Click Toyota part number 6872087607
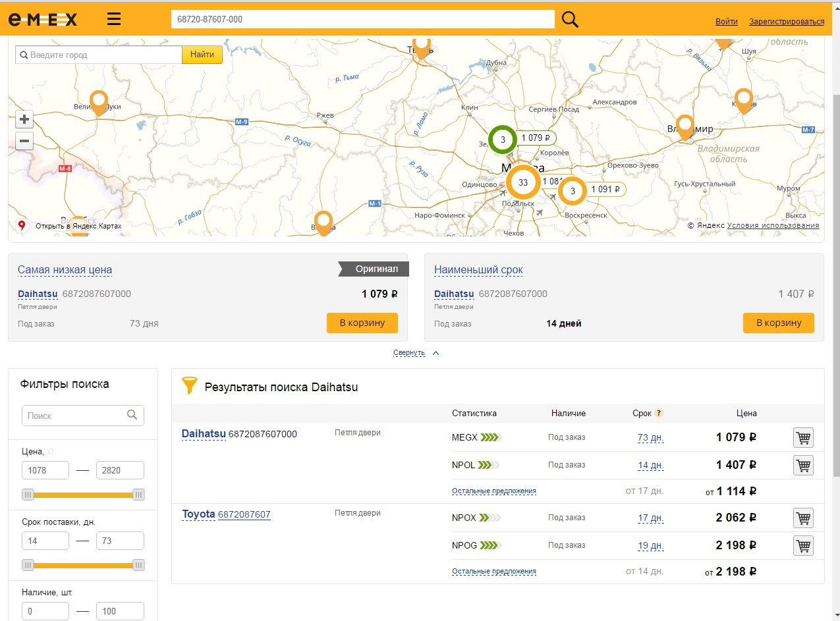Image resolution: width=840 pixels, height=621 pixels. coord(244,515)
